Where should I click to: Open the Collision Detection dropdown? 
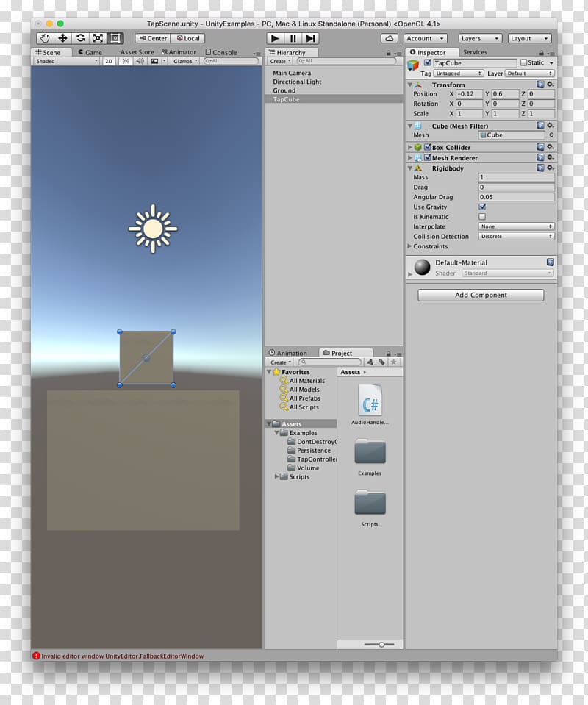point(516,237)
